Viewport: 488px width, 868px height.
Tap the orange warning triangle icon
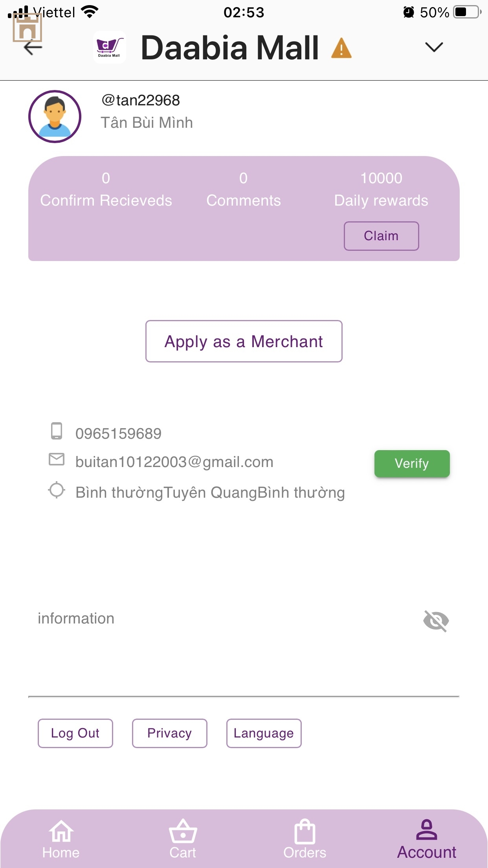[x=341, y=48]
